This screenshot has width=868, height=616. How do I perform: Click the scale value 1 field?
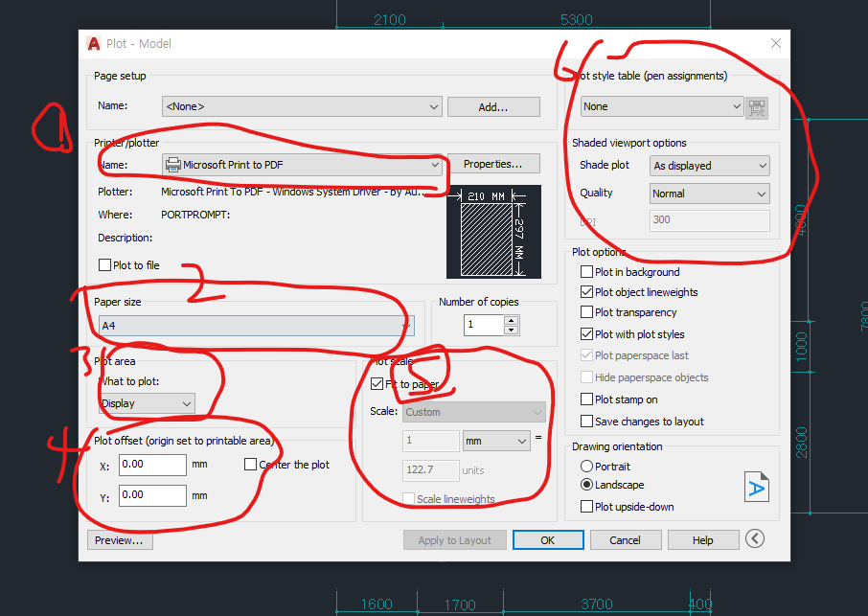431,441
